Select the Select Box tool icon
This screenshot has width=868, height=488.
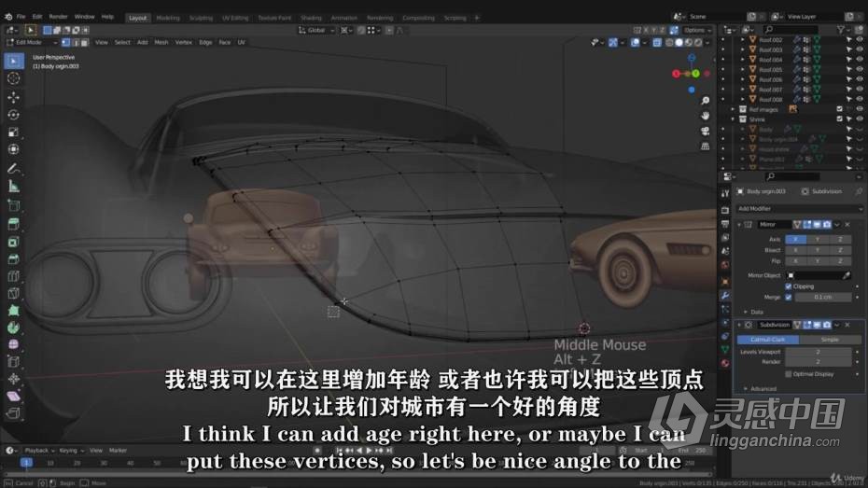coord(14,61)
